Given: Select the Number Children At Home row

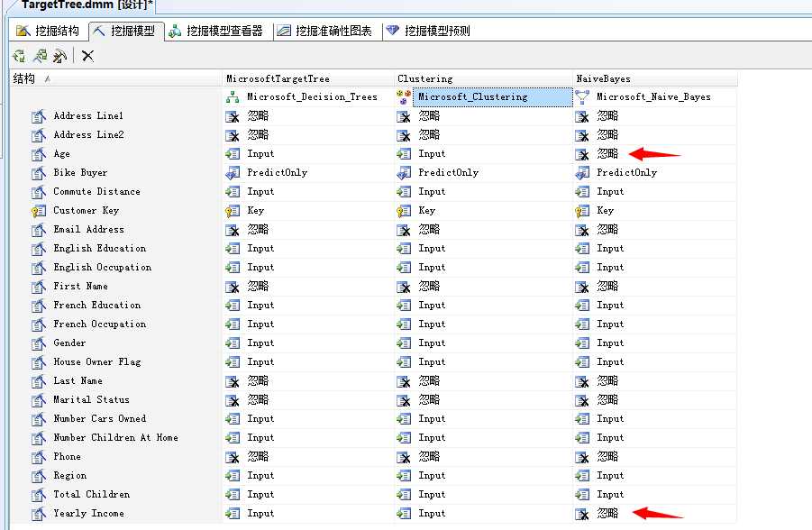Looking at the screenshot, I should tap(116, 438).
